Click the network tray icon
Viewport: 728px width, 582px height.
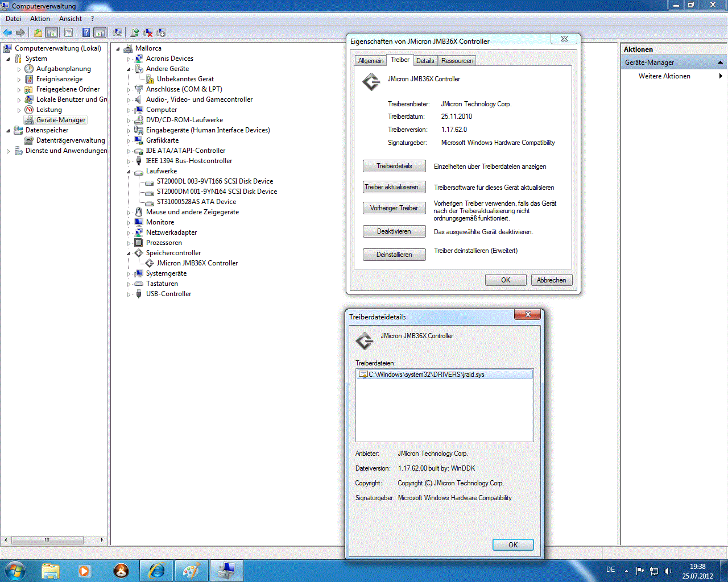654,571
